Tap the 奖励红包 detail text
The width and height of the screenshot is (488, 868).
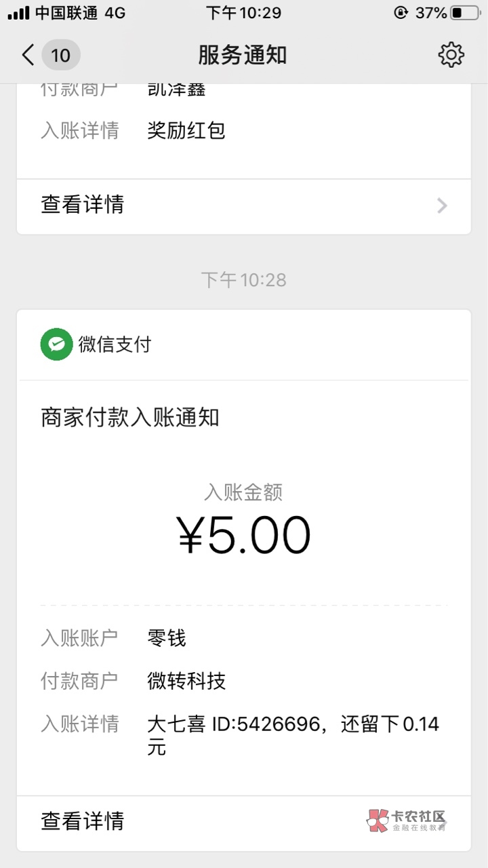click(x=186, y=130)
